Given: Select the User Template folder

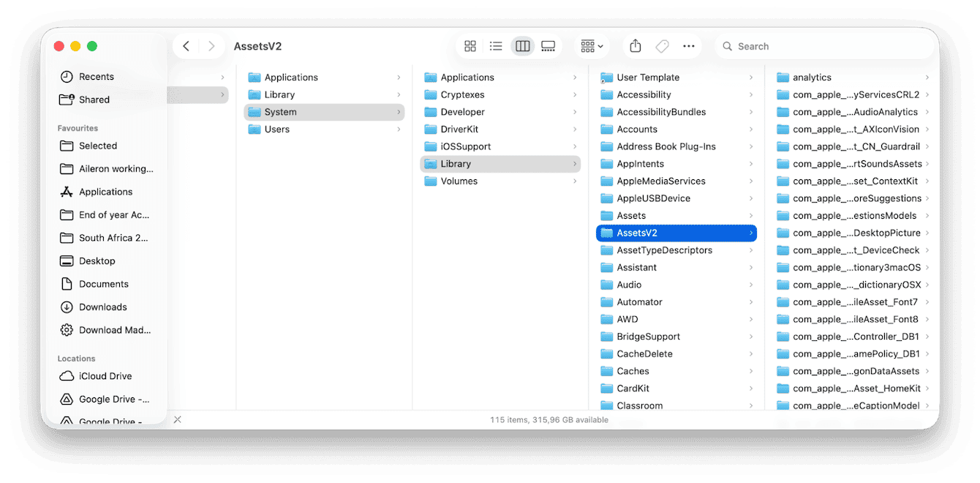Looking at the screenshot, I should 676,78.
